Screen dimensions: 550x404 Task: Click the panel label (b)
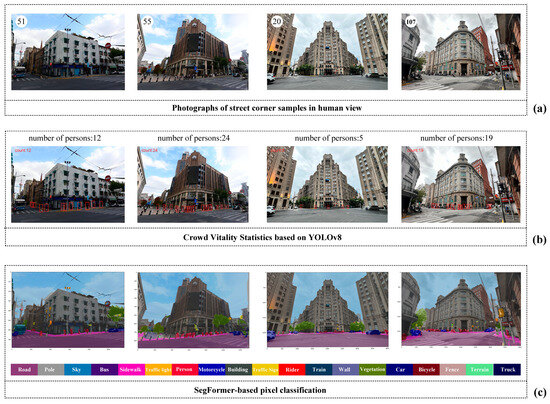(539, 240)
